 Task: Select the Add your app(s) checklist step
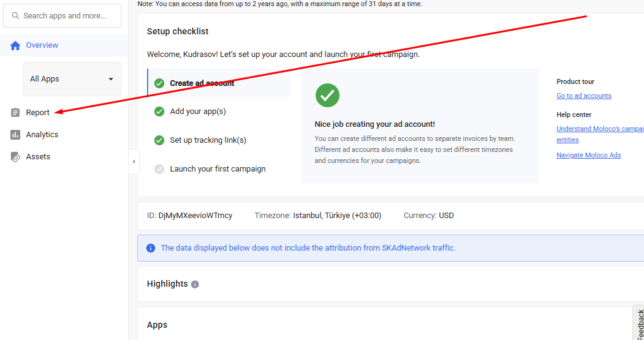tap(197, 111)
